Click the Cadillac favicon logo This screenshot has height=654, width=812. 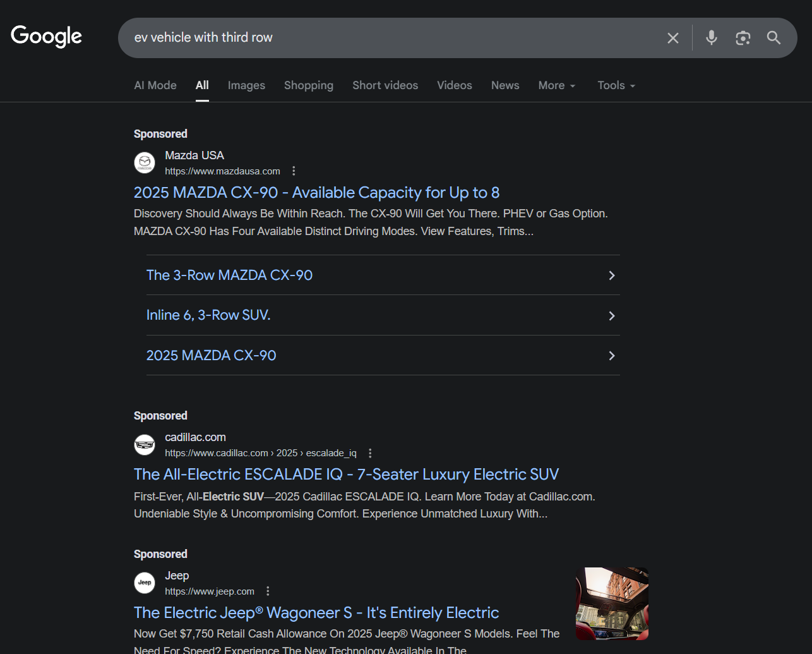point(145,445)
